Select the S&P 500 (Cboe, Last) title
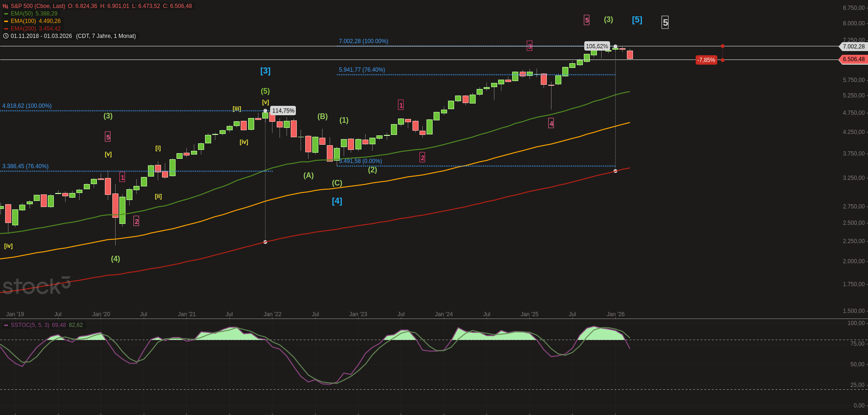 click(x=38, y=6)
